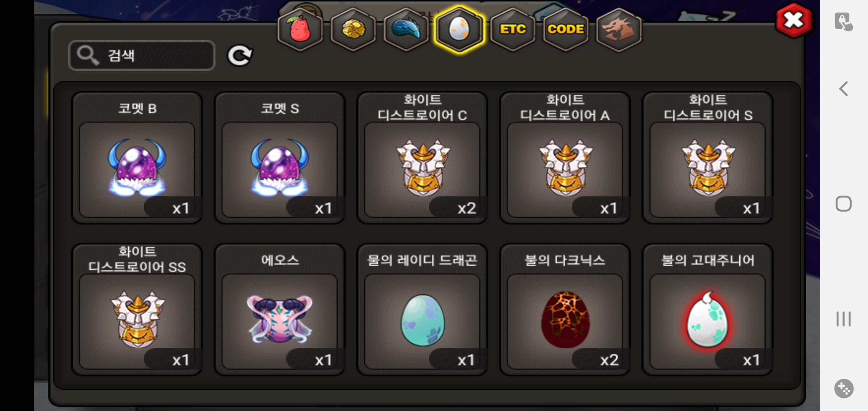This screenshot has height=411, width=868.
Task: Select the 에오스 egg item
Action: (280, 309)
